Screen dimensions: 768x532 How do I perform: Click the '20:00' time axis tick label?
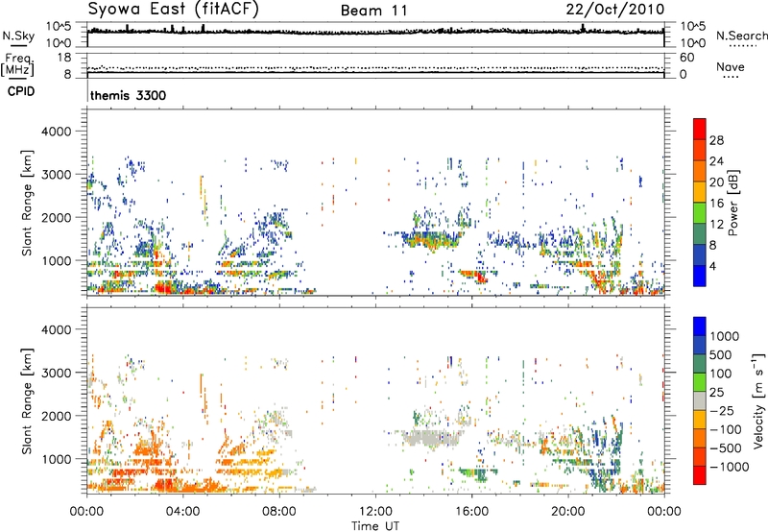click(567, 512)
